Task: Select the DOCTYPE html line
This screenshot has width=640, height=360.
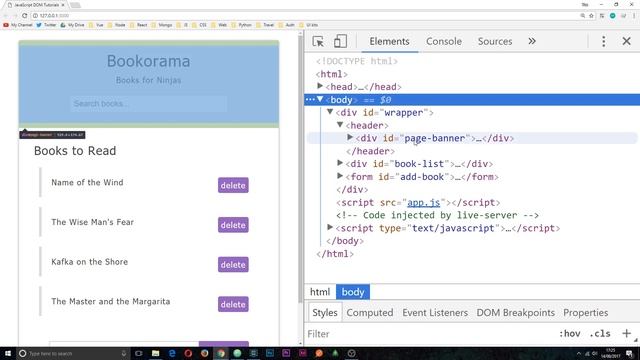Action: (x=356, y=61)
